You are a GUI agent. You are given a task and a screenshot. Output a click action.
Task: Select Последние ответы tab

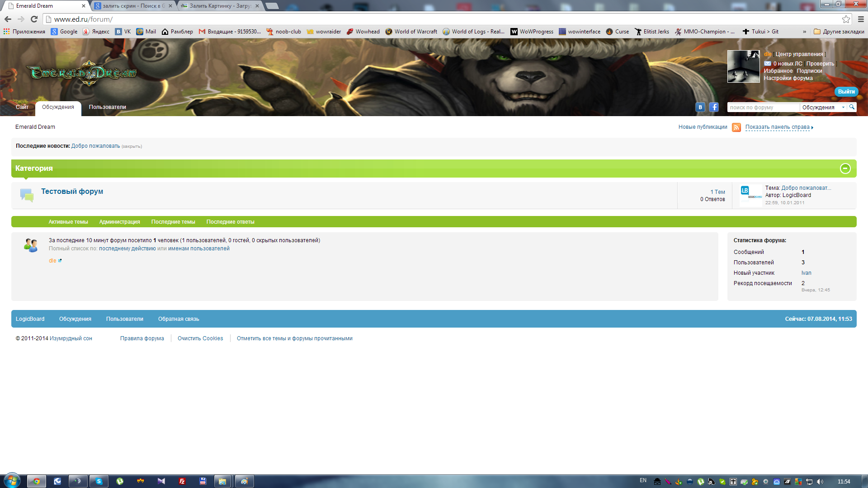coord(230,222)
